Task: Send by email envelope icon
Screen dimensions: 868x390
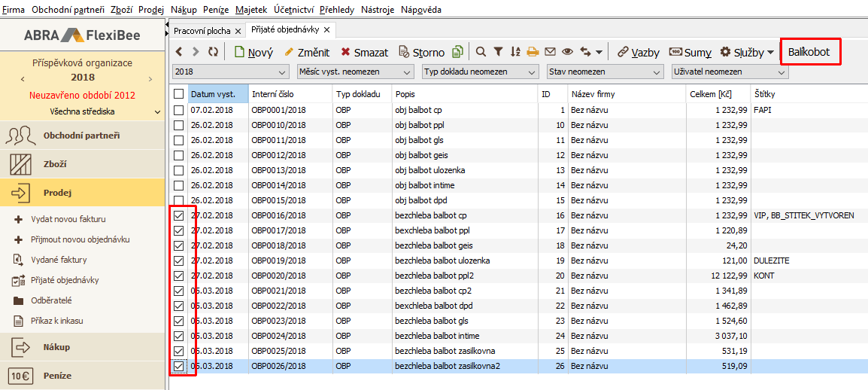Action: point(550,52)
